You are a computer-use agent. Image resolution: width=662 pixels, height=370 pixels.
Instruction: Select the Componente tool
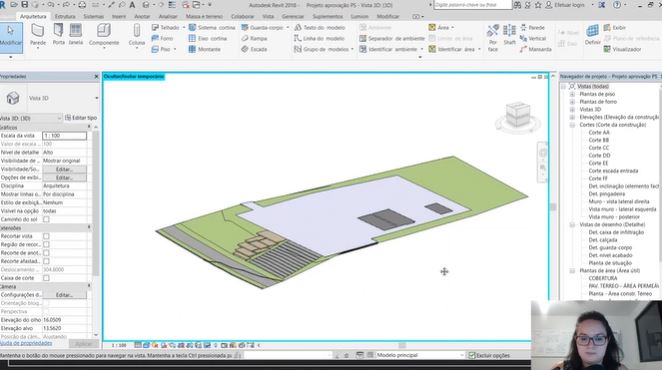(x=104, y=35)
